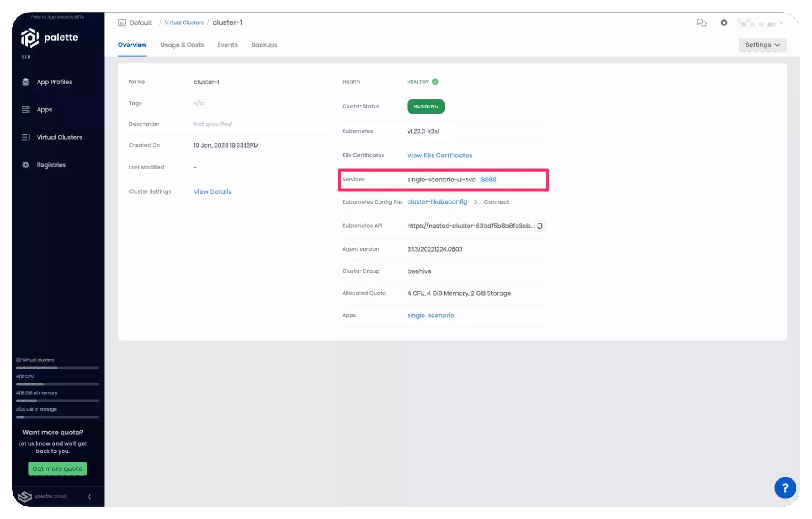
Task: Open the Settings dropdown
Action: tap(762, 45)
